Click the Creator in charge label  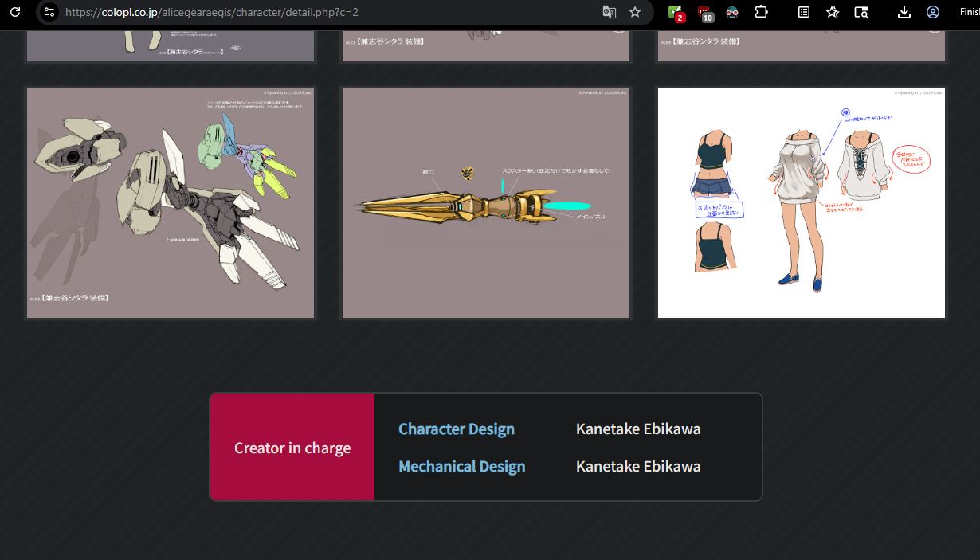pyautogui.click(x=292, y=448)
